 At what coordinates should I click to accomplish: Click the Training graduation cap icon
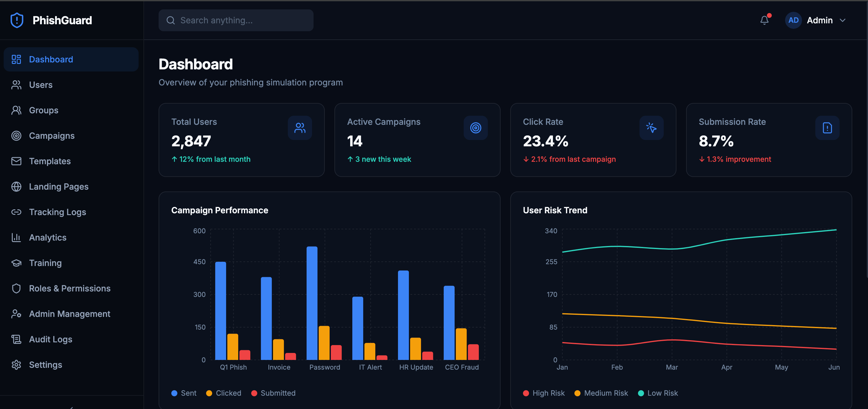point(16,263)
